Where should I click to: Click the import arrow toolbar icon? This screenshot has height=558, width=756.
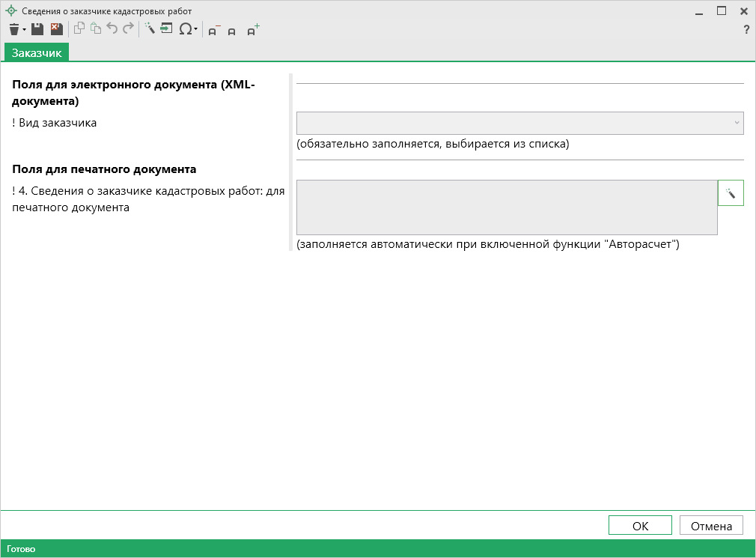click(x=165, y=29)
